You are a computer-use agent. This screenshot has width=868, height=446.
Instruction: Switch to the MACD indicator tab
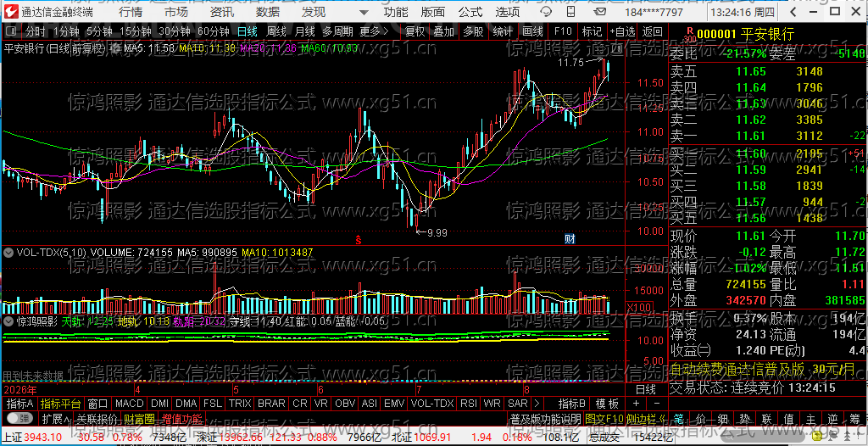(129, 404)
